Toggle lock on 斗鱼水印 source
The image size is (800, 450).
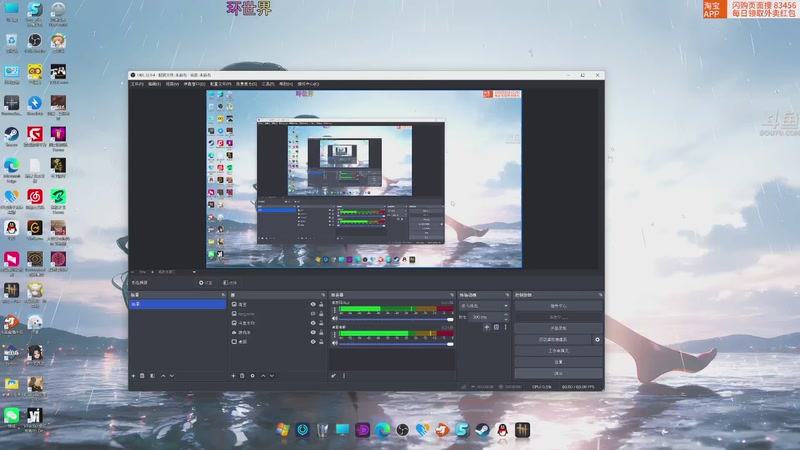click(x=321, y=323)
